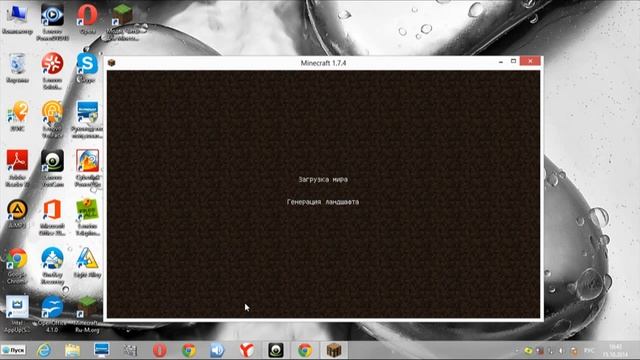The image size is (640, 360).
Task: Click the 'Minecraft 1.7.4' window title
Action: [323, 63]
